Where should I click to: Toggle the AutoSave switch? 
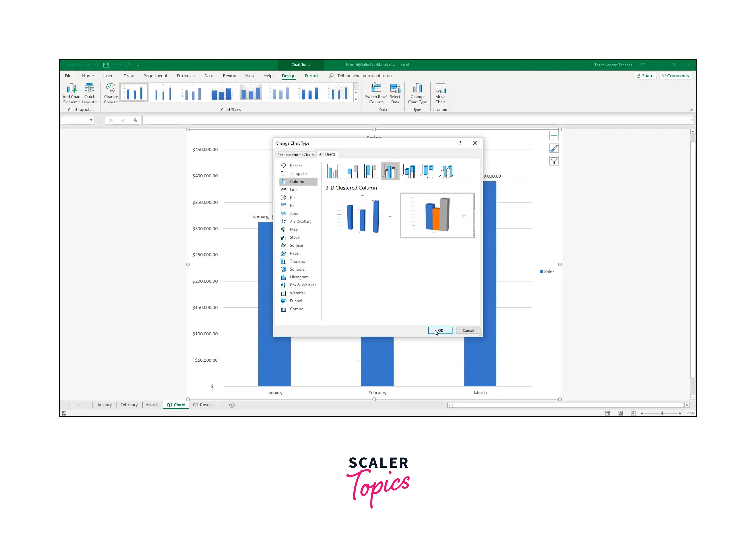click(92, 65)
